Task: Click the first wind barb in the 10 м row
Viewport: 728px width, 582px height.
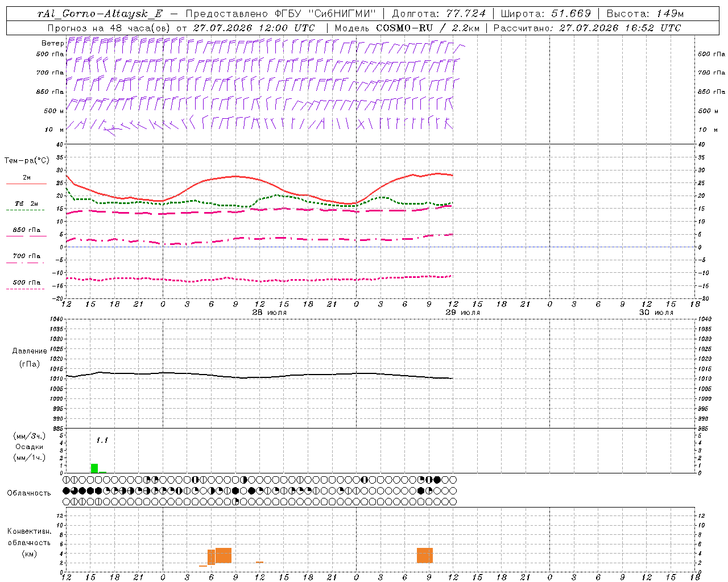Action: [x=69, y=124]
